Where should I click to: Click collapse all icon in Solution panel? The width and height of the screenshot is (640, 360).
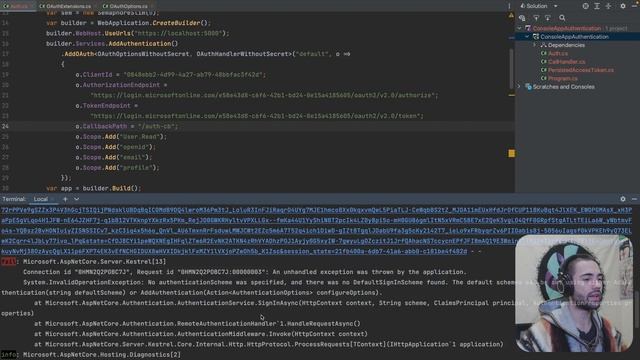click(608, 6)
